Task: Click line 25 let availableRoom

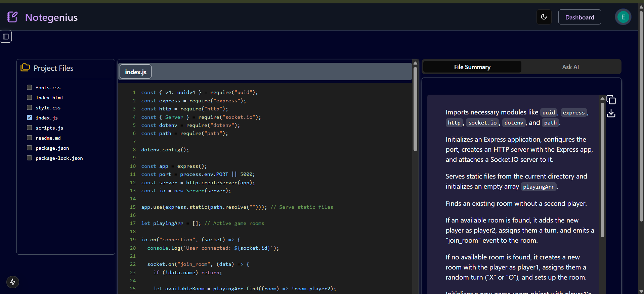Action: pyautogui.click(x=245, y=289)
